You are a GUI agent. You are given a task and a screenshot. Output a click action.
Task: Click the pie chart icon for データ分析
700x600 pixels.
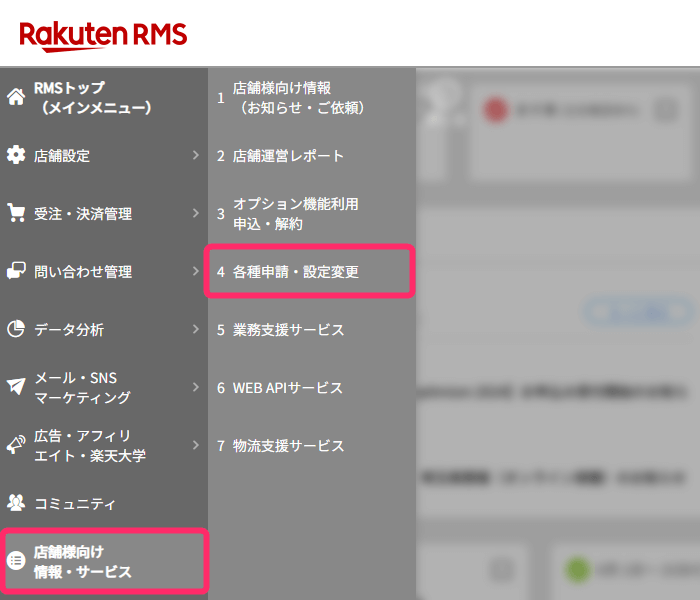click(16, 329)
